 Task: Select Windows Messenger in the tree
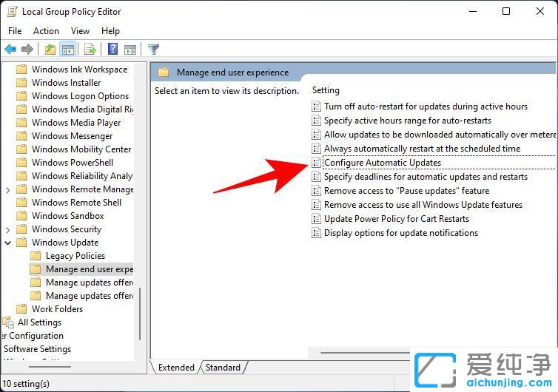coord(73,136)
